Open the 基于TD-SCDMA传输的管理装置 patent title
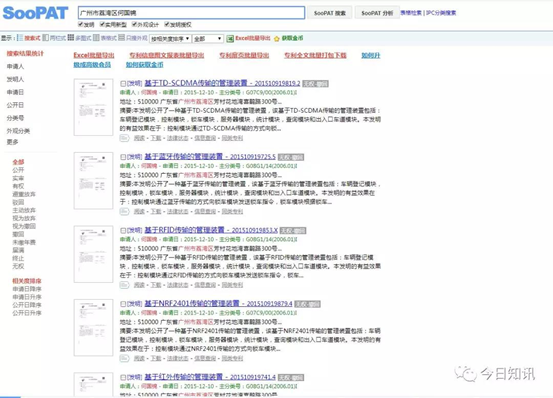 [x=196, y=83]
